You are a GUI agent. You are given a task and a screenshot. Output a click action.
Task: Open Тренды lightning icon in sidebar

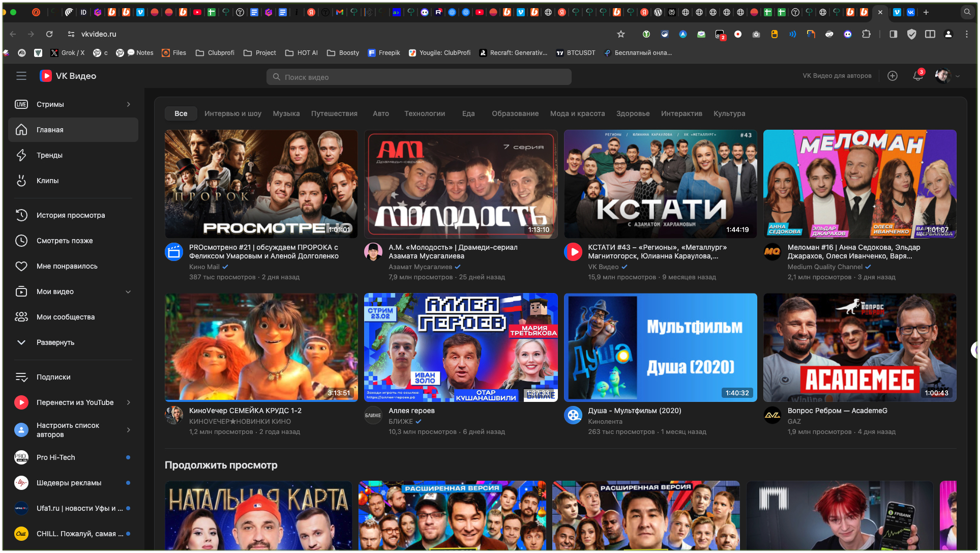(x=21, y=155)
